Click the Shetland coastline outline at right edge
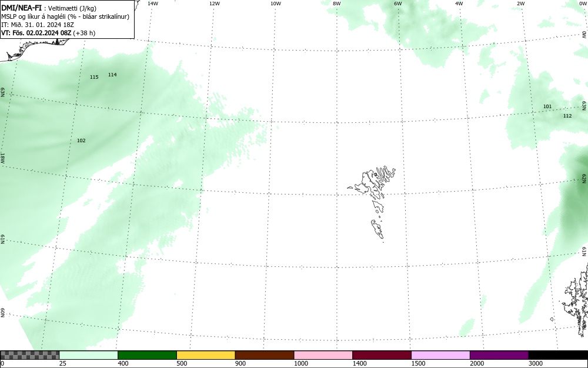This screenshot has width=588, height=368. (x=576, y=301)
